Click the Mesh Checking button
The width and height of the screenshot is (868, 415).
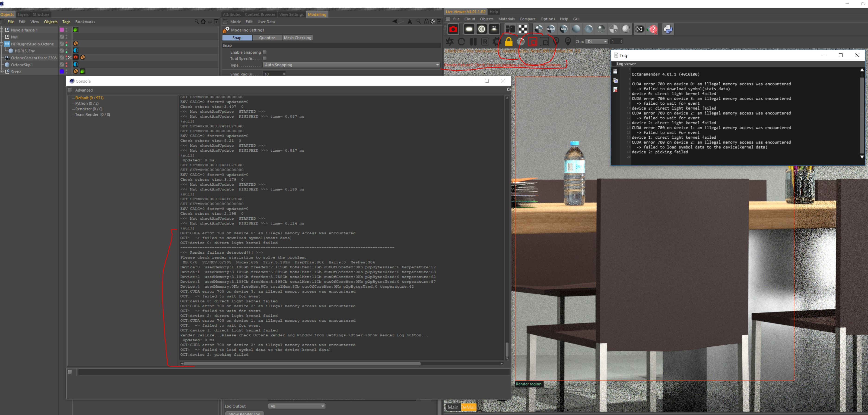[297, 38]
